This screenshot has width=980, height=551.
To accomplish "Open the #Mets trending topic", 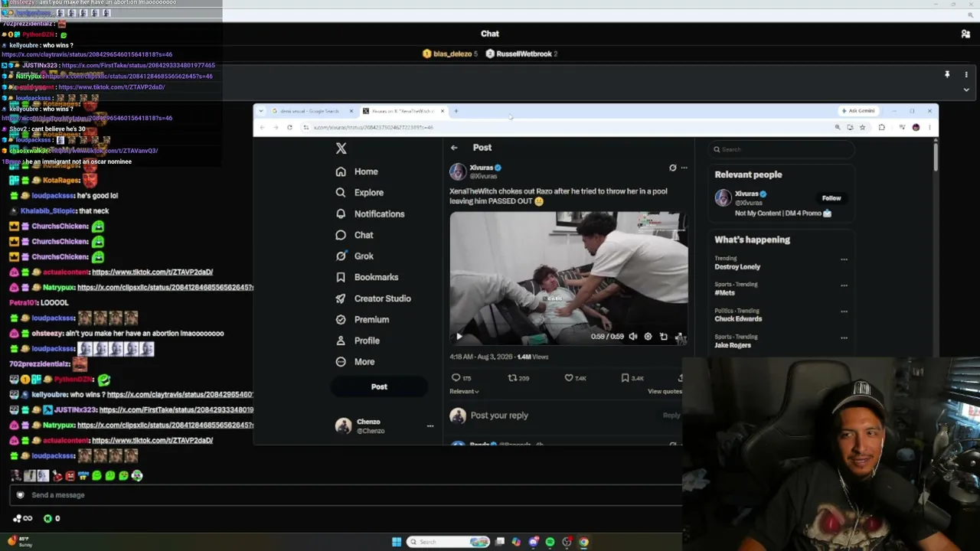I will [x=724, y=293].
